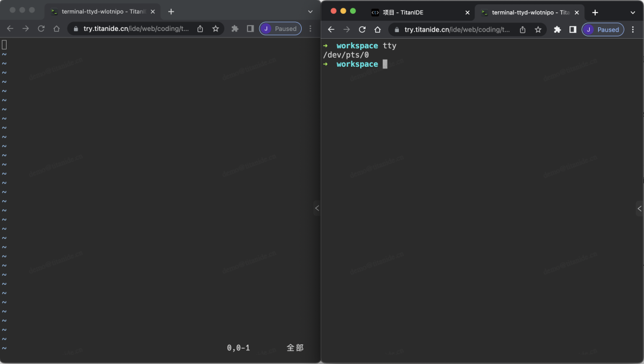644x364 pixels.
Task: Close terminal-ttyd tab in left window
Action: 153,11
